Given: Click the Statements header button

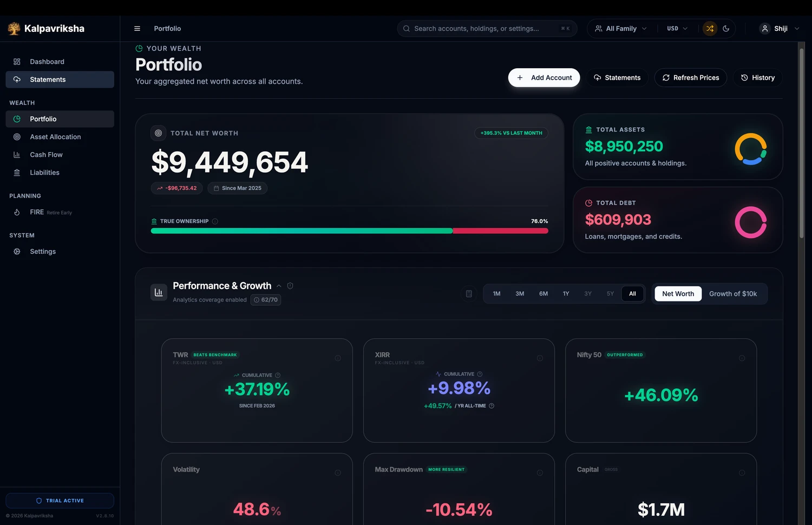Looking at the screenshot, I should [617, 77].
